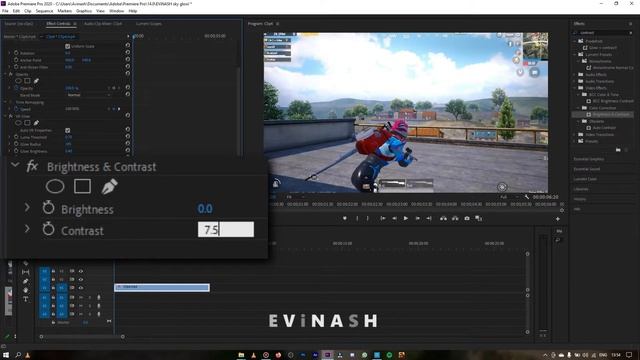Screen dimensions: 640x360
Task: Uncheck Uniform Scale checkbox
Action: point(68,46)
